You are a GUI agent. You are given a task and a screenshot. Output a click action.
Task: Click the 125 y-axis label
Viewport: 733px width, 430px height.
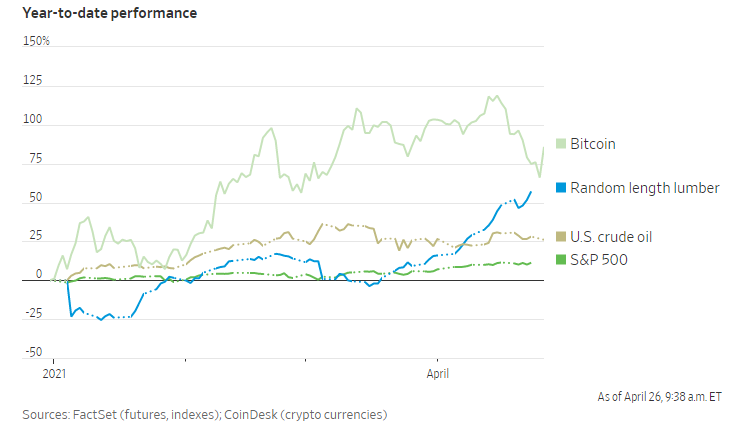pos(32,81)
